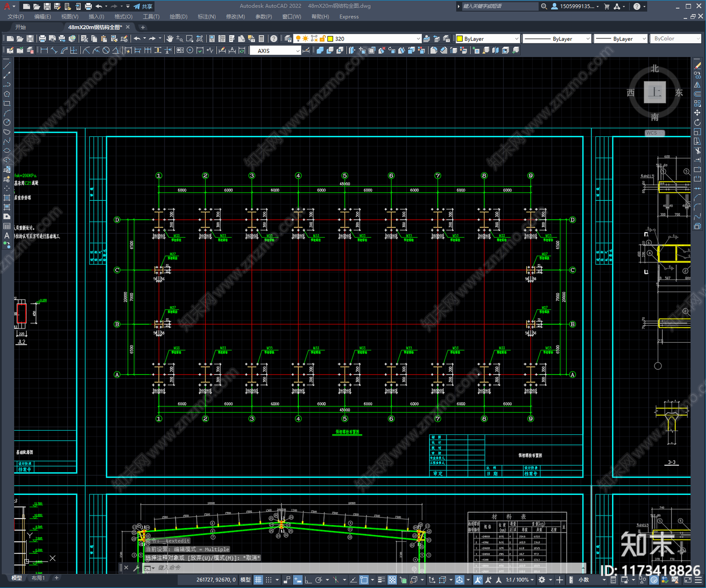Image resolution: width=706 pixels, height=588 pixels.
Task: Open the Express menu
Action: coord(349,16)
